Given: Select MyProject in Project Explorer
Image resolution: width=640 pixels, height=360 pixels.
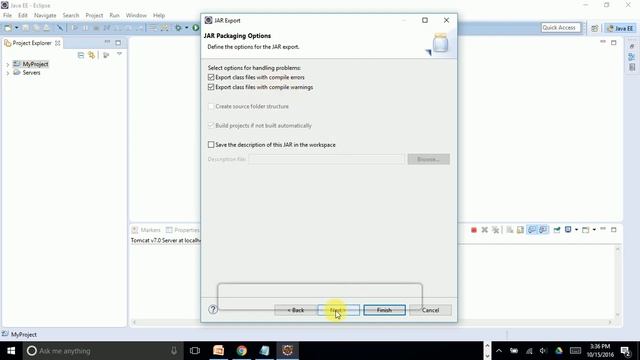Looking at the screenshot, I should [35, 64].
